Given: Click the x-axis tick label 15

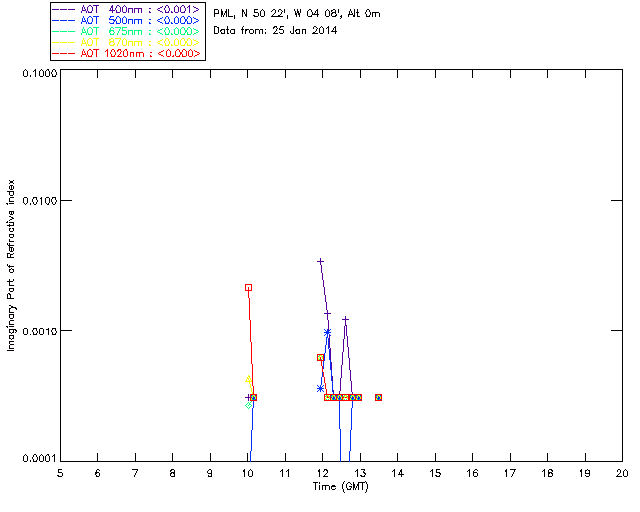Looking at the screenshot, I should point(435,473).
